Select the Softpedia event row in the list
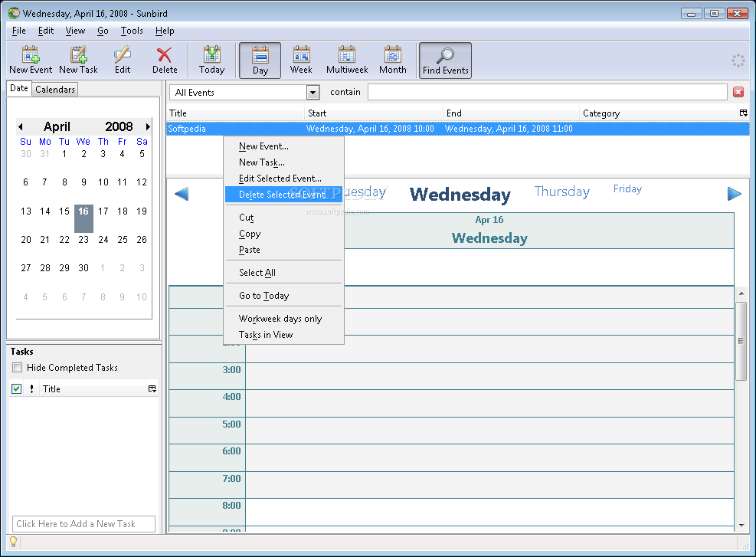Viewport: 756px width, 557px height. coord(457,129)
